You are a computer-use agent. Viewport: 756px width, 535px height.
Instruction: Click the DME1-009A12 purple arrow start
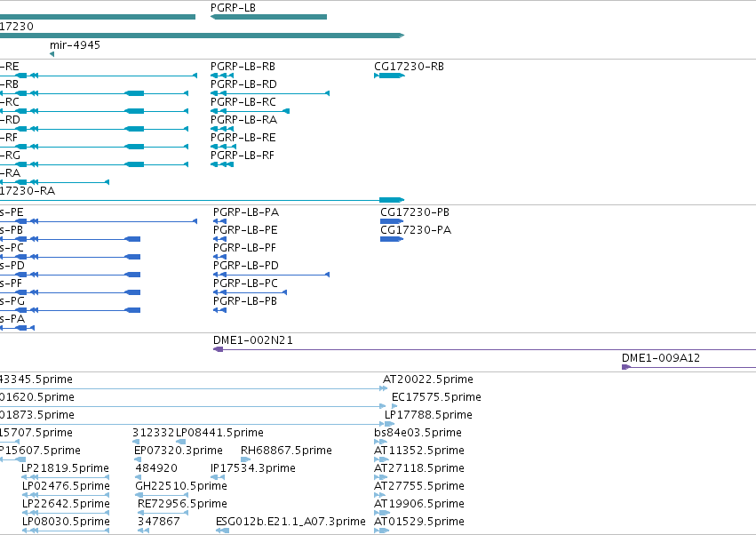click(626, 367)
